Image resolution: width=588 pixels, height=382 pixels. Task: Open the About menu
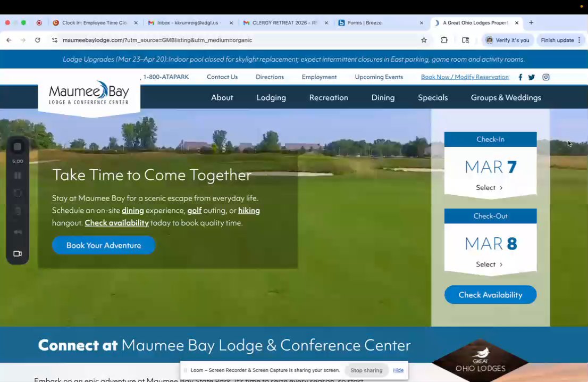(222, 97)
